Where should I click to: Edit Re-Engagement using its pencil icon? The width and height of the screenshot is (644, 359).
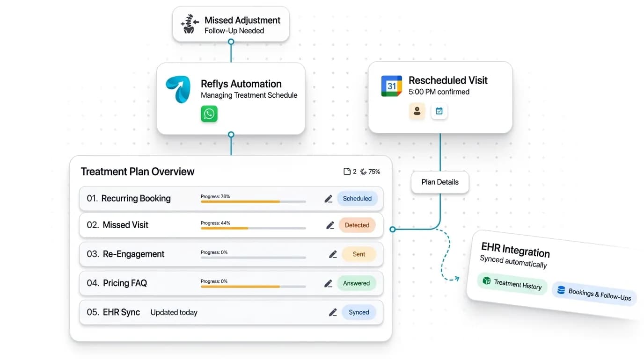pyautogui.click(x=333, y=254)
